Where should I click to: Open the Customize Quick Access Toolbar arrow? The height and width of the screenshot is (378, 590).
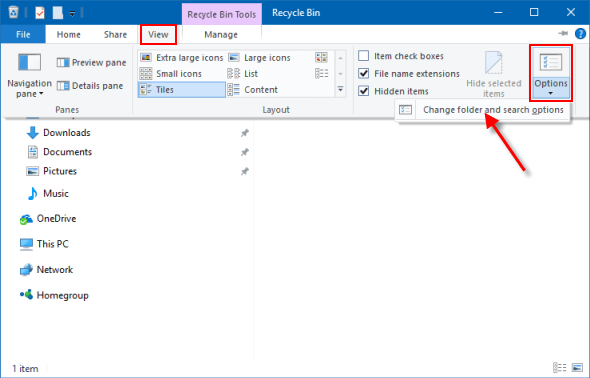(72, 14)
